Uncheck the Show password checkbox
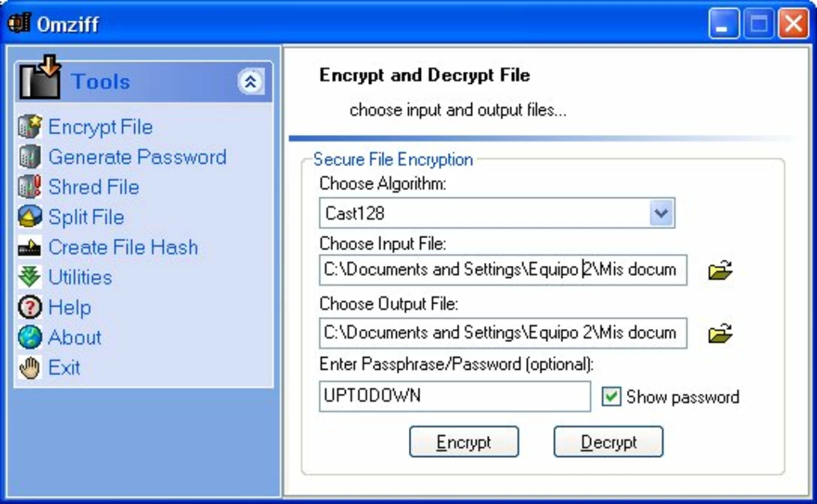 click(x=611, y=397)
